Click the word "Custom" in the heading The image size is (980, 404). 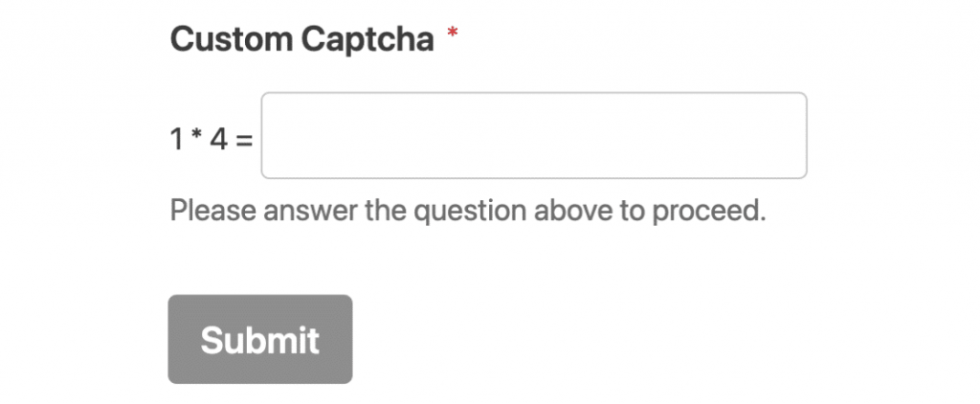231,40
